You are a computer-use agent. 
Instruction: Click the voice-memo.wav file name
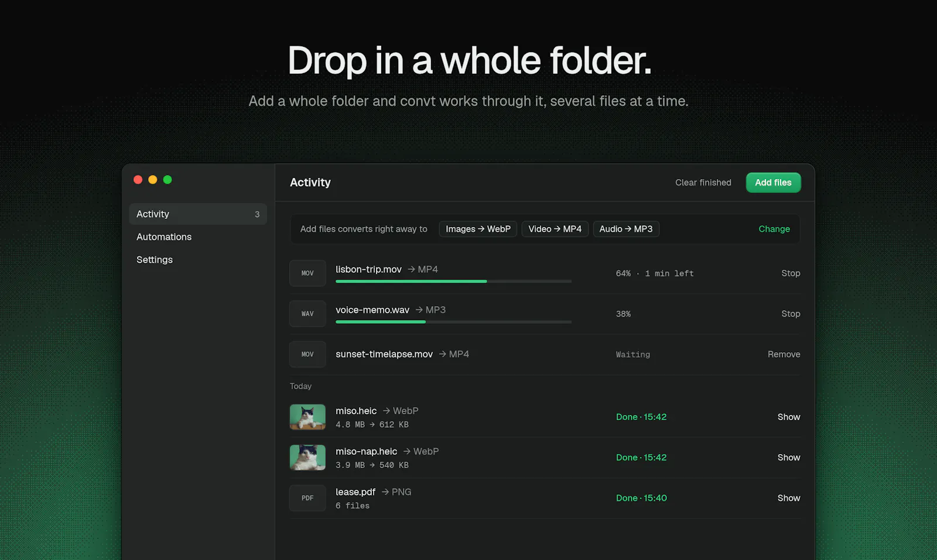[372, 310]
